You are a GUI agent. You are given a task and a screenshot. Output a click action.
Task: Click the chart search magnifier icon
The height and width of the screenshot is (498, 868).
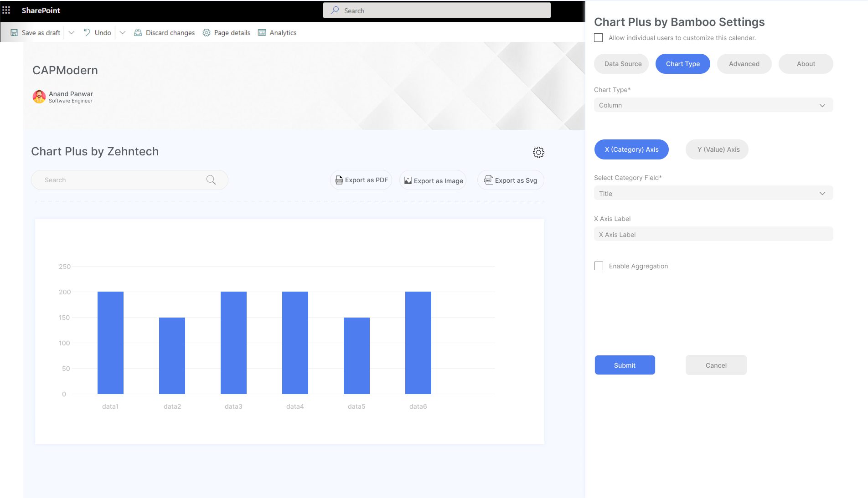click(x=211, y=180)
